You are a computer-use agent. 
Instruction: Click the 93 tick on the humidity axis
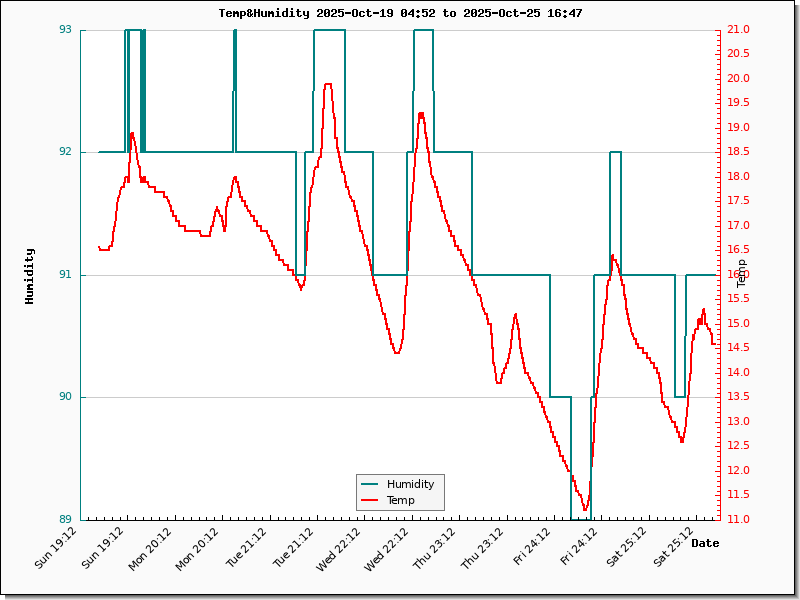tap(65, 30)
